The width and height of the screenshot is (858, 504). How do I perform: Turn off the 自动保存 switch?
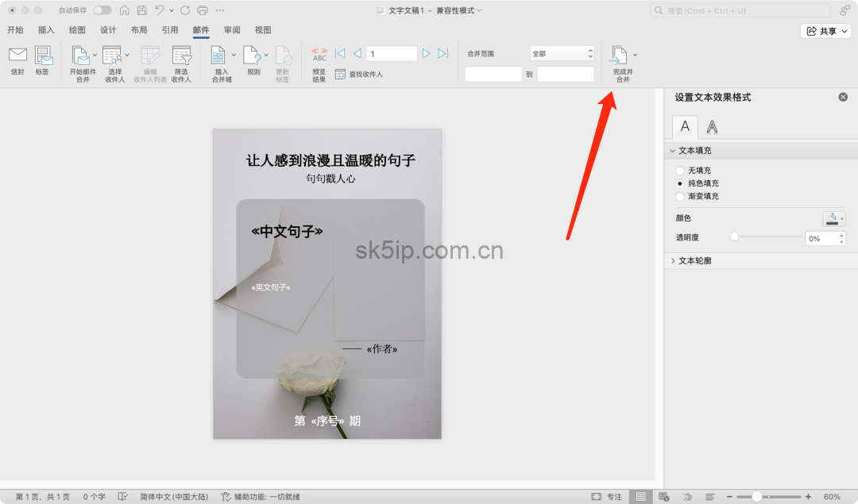click(x=102, y=10)
